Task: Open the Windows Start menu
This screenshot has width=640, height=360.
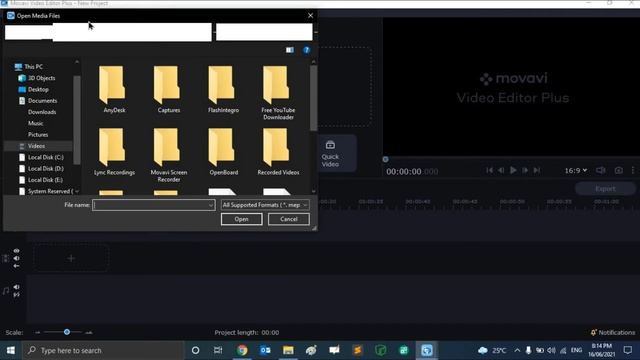Action: 11,350
